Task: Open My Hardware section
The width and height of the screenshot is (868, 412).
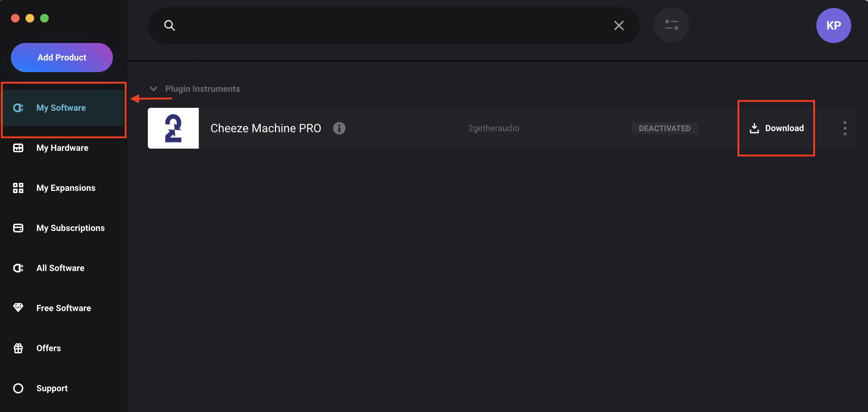Action: (x=62, y=148)
